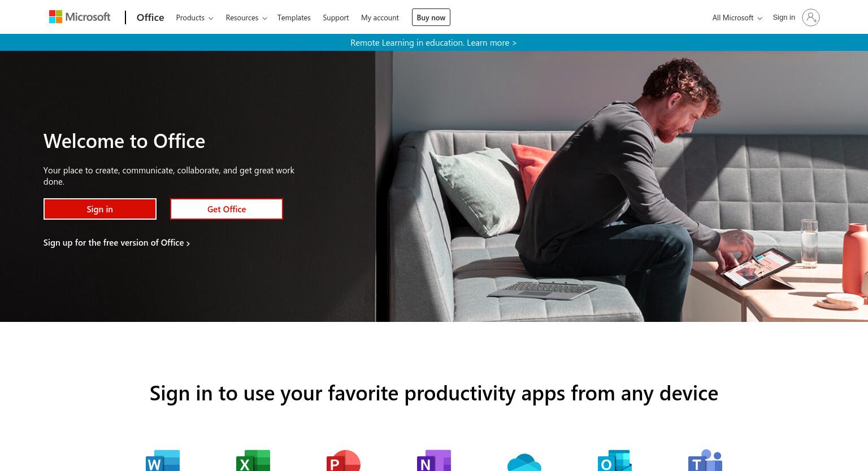The image size is (868, 471).
Task: Click the Microsoft logo in header
Action: 80,17
